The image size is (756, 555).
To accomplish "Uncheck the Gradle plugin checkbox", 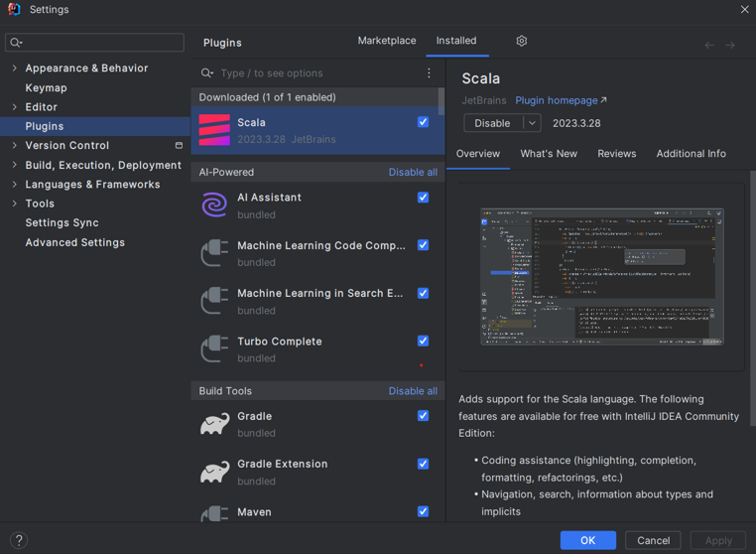I will click(423, 416).
